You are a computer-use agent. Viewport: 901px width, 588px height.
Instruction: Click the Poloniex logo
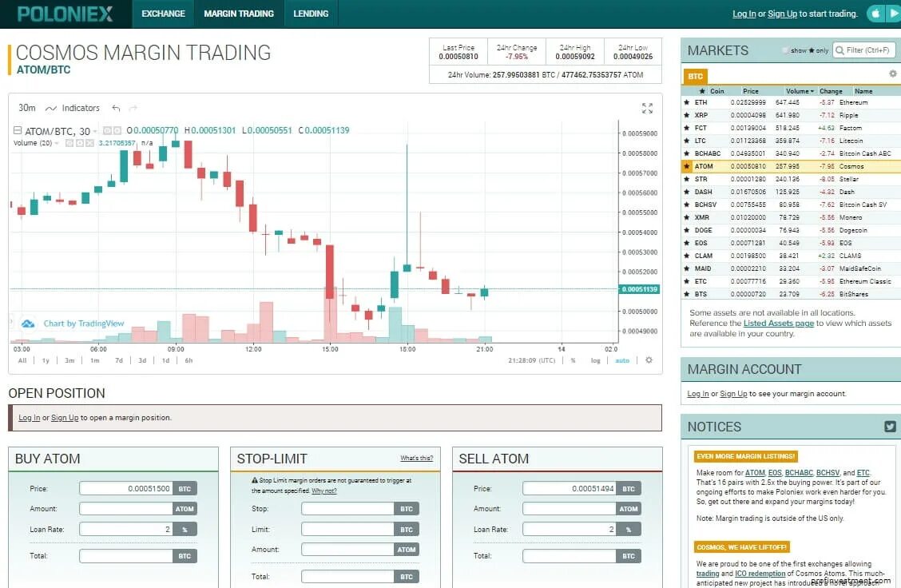(65, 14)
